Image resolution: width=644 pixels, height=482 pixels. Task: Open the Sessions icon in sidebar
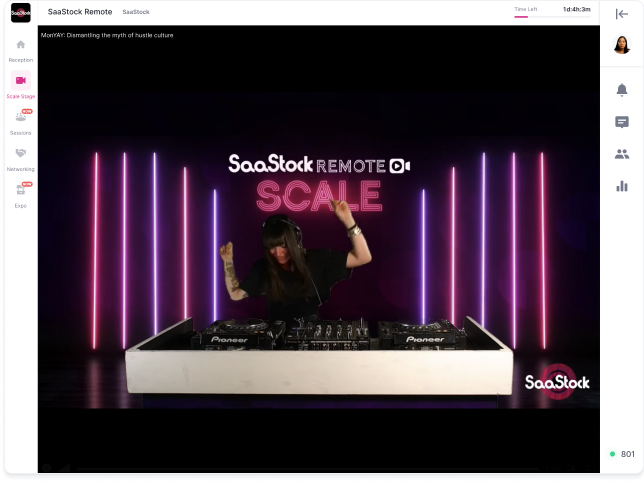(20, 117)
